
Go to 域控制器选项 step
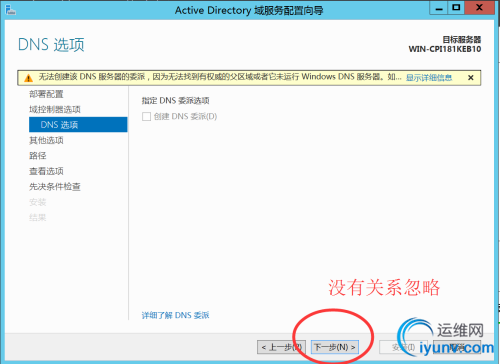(55, 109)
